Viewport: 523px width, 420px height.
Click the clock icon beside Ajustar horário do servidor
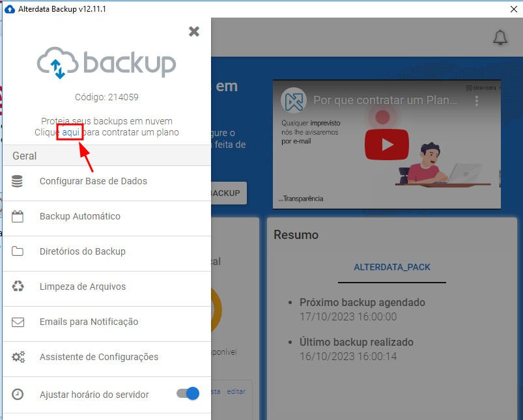coord(18,395)
